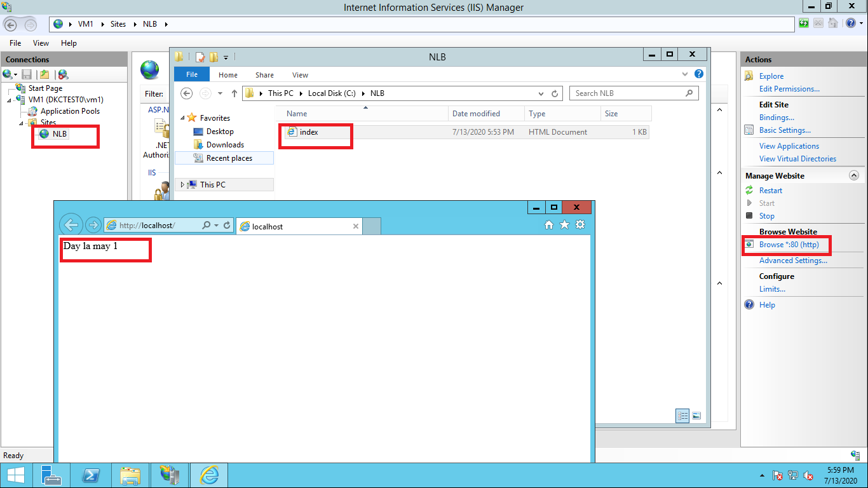
Task: Click the Properties icon in Explorer quick access toolbar
Action: pyautogui.click(x=200, y=57)
